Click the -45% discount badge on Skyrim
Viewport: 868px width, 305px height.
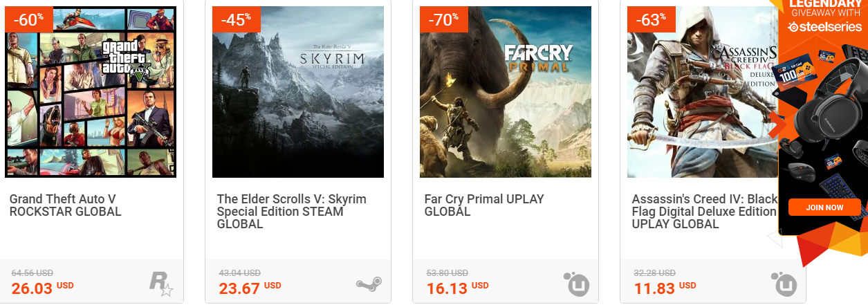(x=236, y=19)
